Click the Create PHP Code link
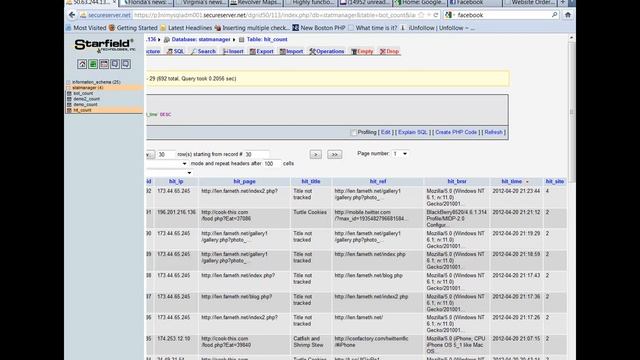Screen dimensions: 640x360 click(456, 132)
